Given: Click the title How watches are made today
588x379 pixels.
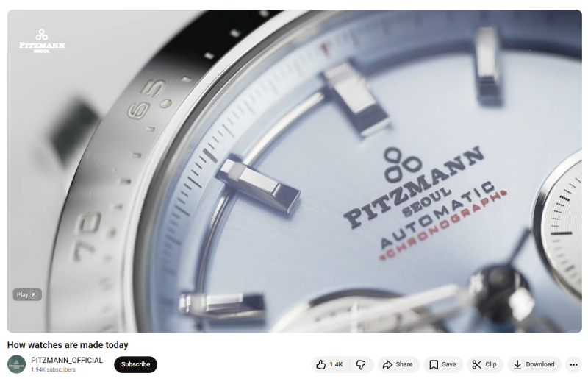Looking at the screenshot, I should click(x=68, y=345).
